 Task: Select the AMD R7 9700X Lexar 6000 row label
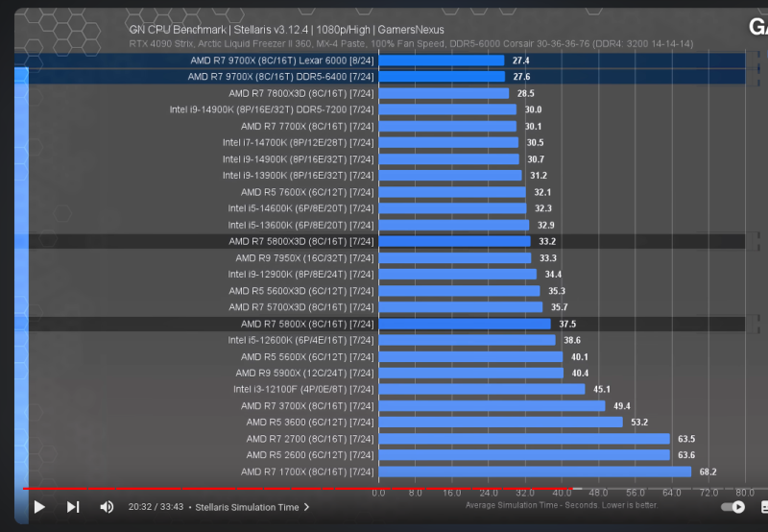[282, 60]
